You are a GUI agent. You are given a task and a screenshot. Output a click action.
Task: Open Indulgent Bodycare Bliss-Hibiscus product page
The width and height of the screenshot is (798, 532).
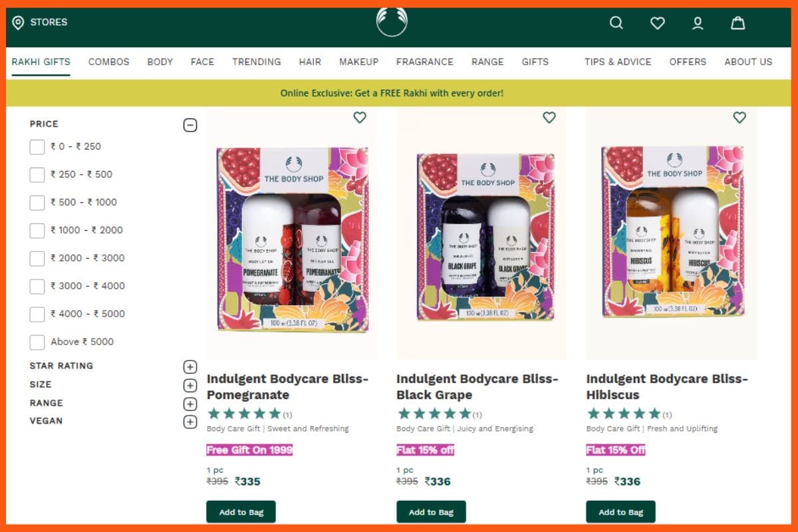point(666,386)
